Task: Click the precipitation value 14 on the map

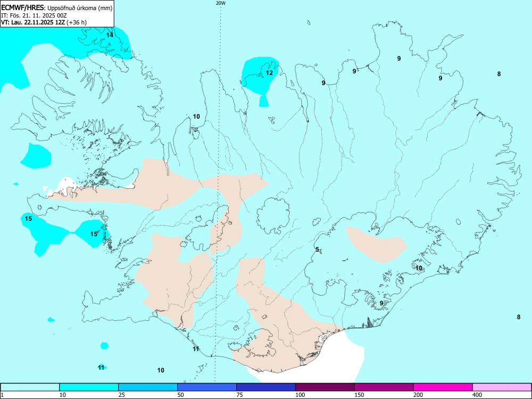Action: coord(110,35)
